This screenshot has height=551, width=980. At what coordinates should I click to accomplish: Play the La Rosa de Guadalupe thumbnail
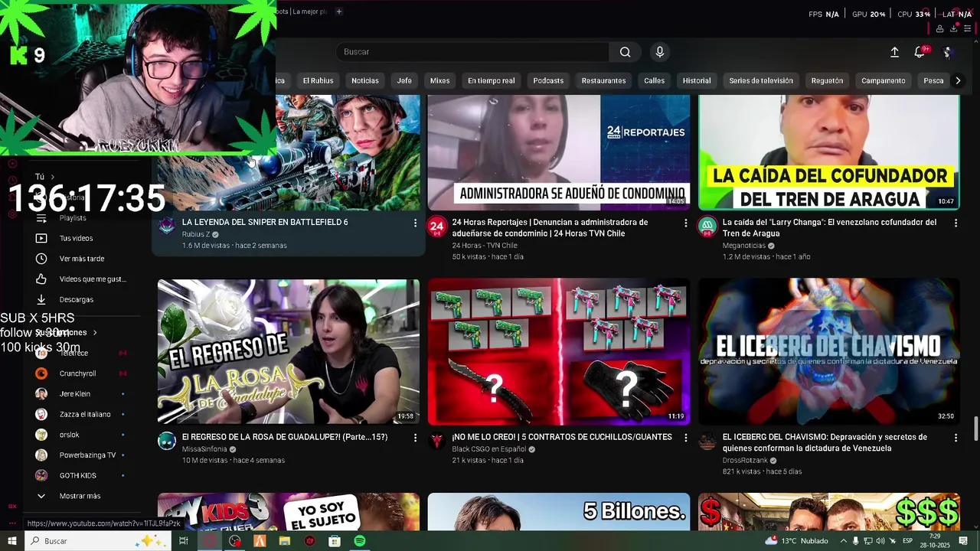coord(289,351)
